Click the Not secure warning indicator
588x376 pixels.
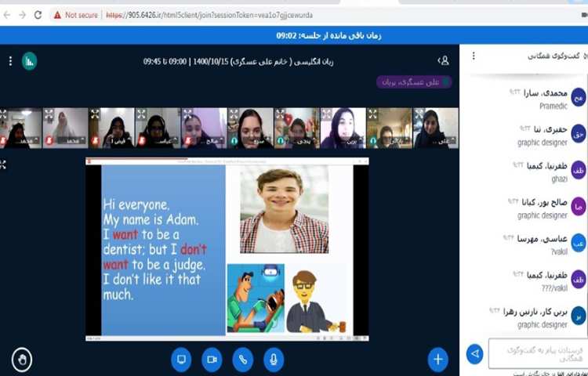click(76, 15)
